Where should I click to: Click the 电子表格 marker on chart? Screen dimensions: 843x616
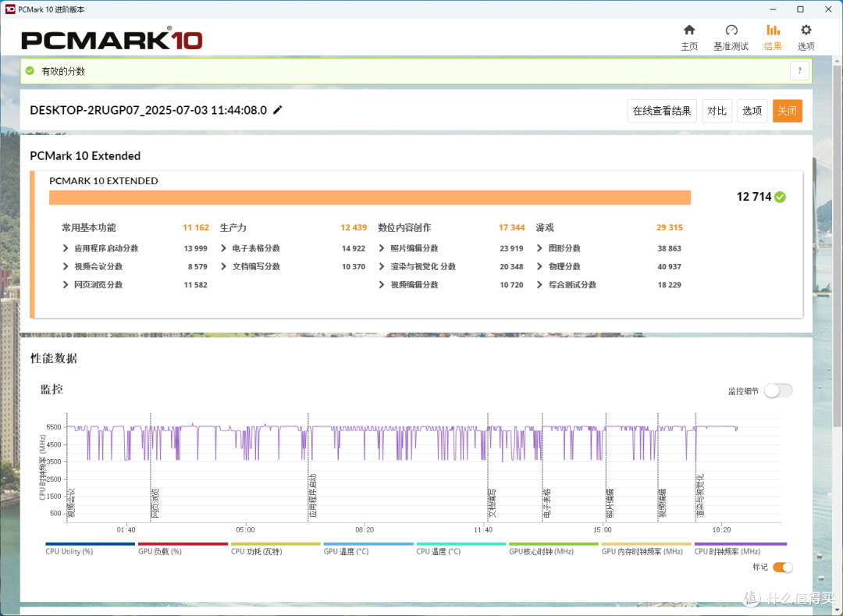coord(546,503)
